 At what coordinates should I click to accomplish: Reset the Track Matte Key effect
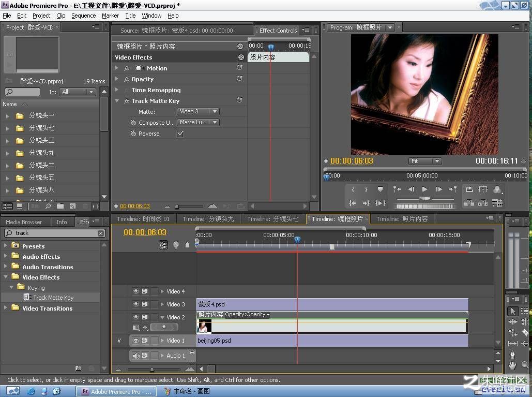239,100
